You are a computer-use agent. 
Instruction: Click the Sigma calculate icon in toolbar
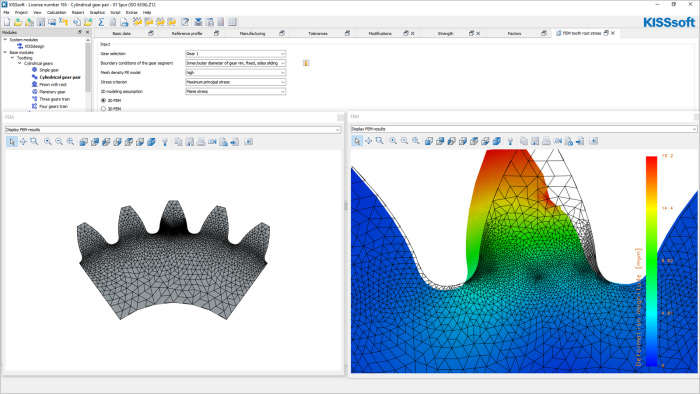pos(101,22)
